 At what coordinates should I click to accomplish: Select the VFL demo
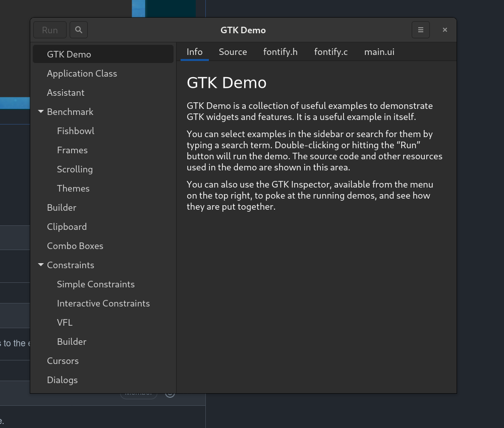(65, 322)
